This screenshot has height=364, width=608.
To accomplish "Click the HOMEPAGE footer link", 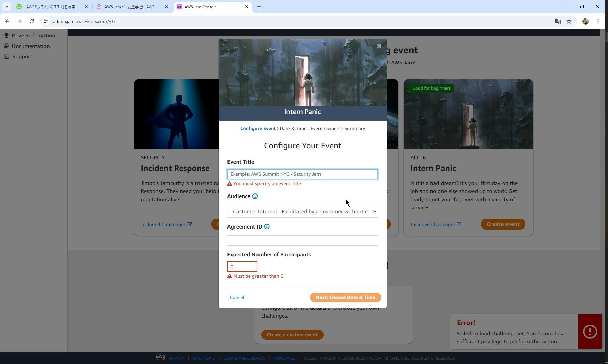I will click(284, 358).
